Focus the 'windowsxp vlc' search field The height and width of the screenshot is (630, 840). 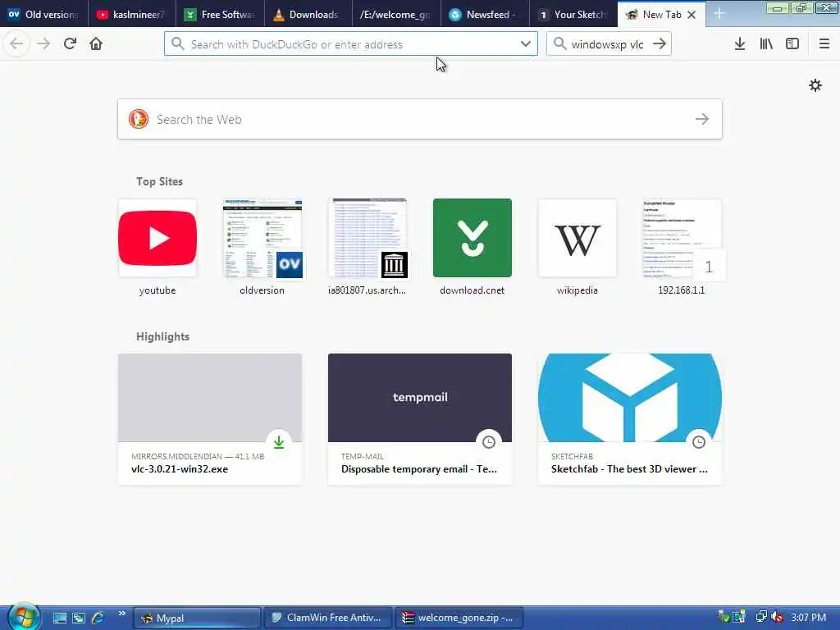pos(609,44)
